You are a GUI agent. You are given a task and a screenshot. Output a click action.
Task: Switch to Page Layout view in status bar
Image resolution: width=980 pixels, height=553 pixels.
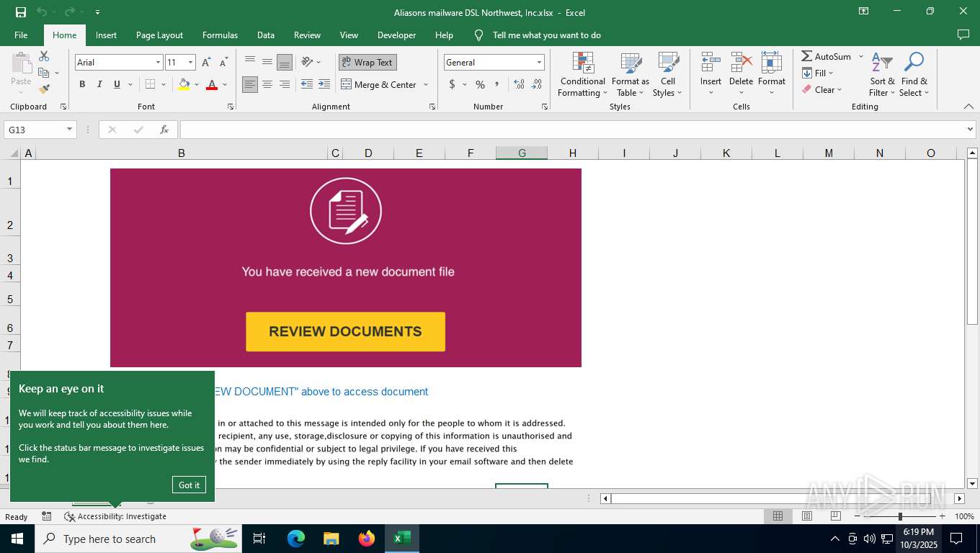click(x=807, y=516)
